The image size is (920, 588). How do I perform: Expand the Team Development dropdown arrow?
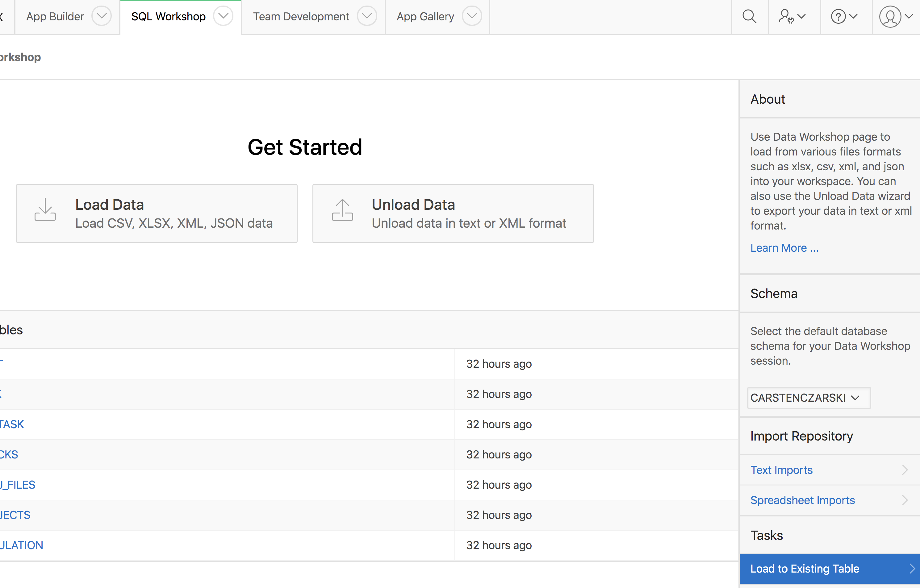(x=367, y=16)
